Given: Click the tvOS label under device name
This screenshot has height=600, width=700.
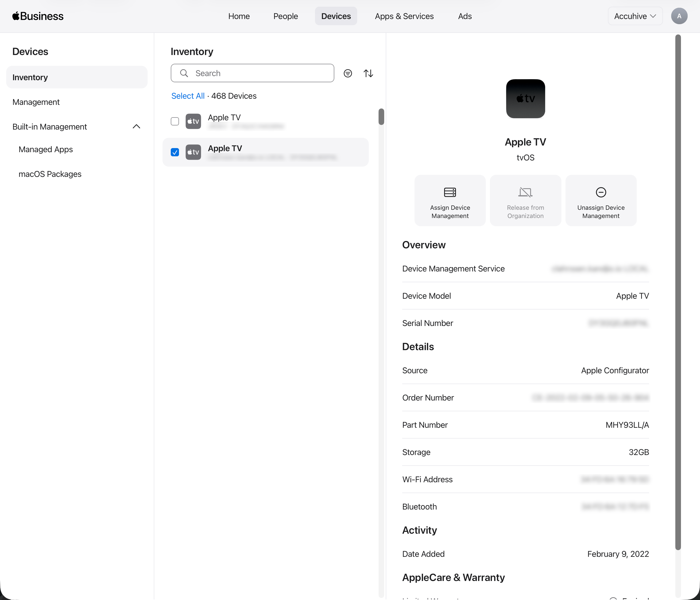Looking at the screenshot, I should (525, 158).
